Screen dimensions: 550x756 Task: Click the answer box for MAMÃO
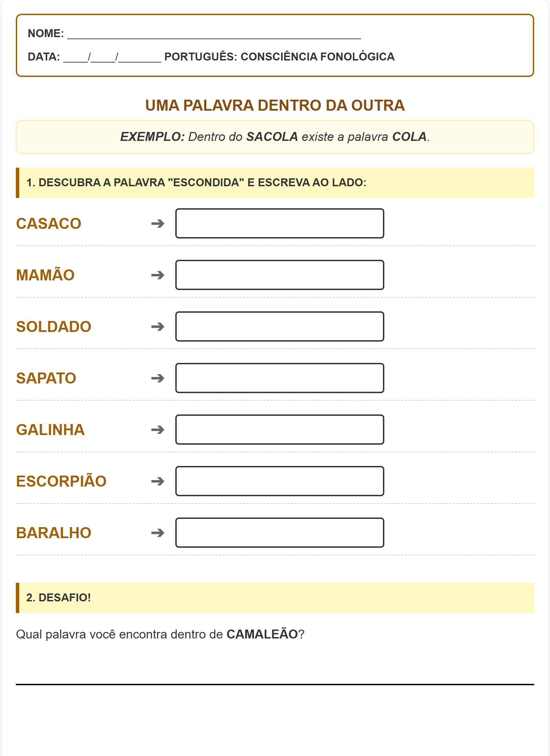point(279,275)
